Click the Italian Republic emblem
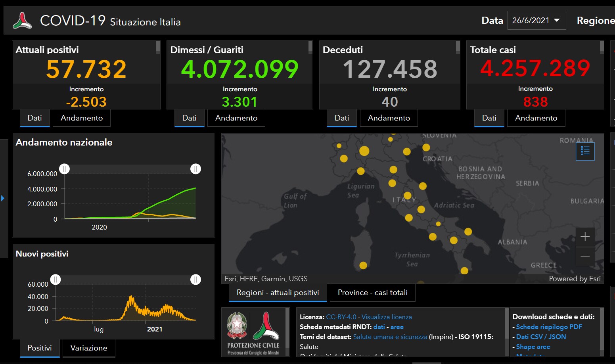Viewport: 615px width, 364px height. tap(237, 326)
